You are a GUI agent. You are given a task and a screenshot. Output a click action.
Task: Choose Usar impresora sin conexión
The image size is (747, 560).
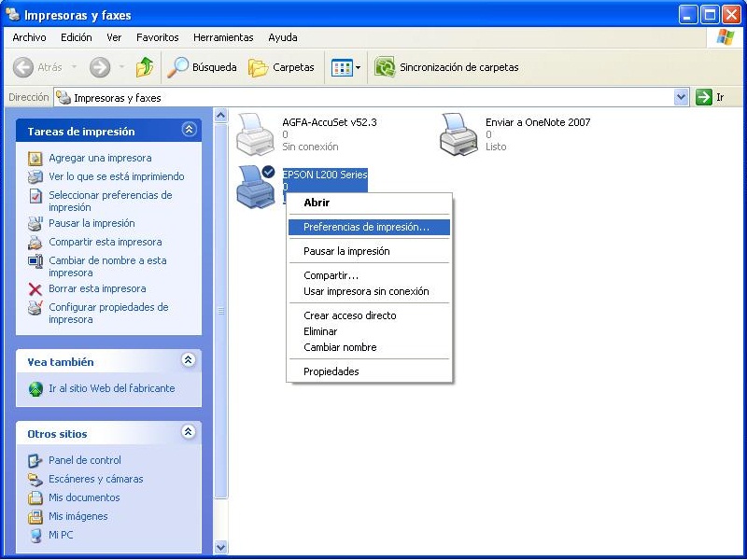pyautogui.click(x=369, y=291)
